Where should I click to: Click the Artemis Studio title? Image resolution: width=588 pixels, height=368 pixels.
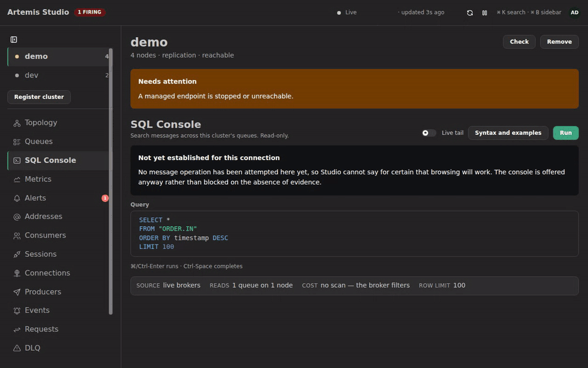tap(38, 12)
